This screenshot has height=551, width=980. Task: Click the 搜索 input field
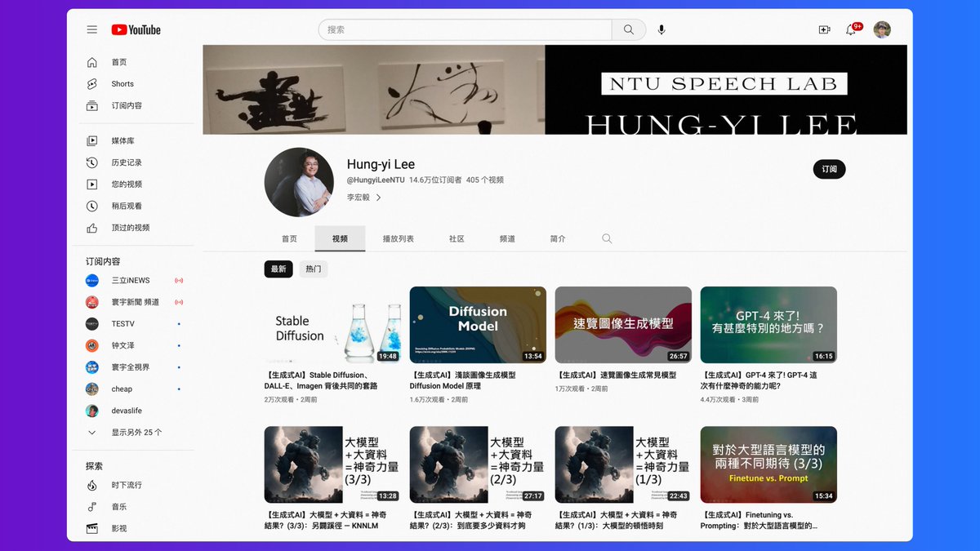pos(465,29)
